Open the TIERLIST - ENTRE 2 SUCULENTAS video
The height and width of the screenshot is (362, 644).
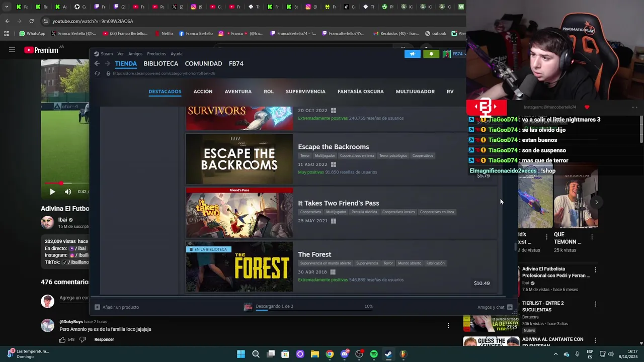543,306
